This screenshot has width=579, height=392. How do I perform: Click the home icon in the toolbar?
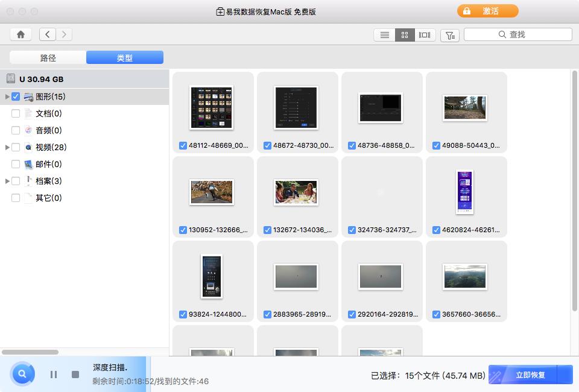point(21,34)
